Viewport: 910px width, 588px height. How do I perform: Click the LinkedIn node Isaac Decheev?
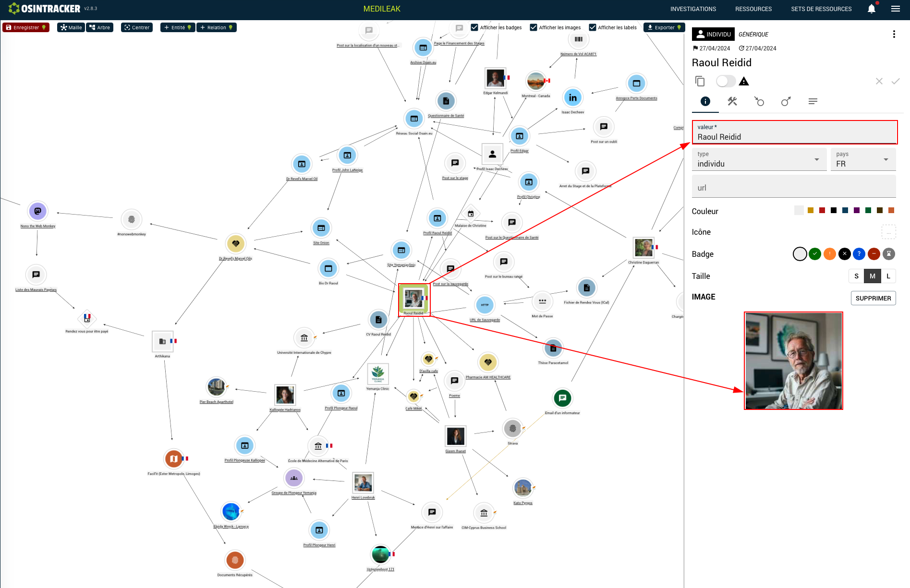tap(573, 98)
